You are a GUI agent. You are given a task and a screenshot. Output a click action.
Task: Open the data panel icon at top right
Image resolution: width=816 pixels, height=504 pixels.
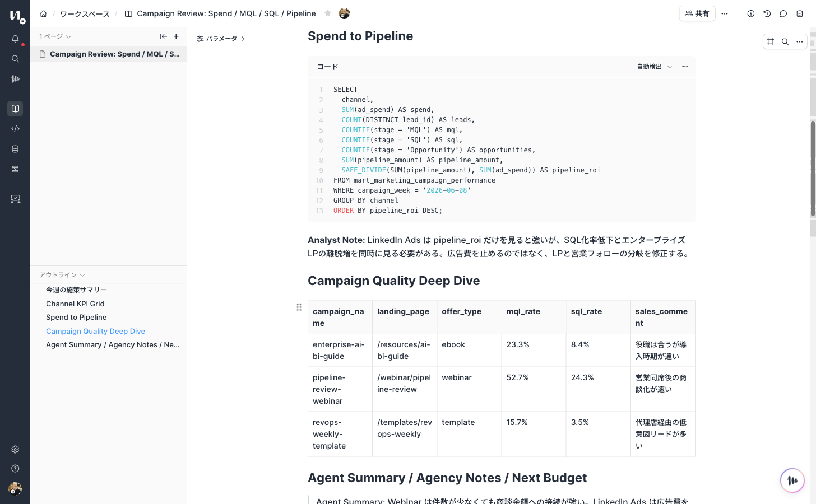click(x=800, y=13)
